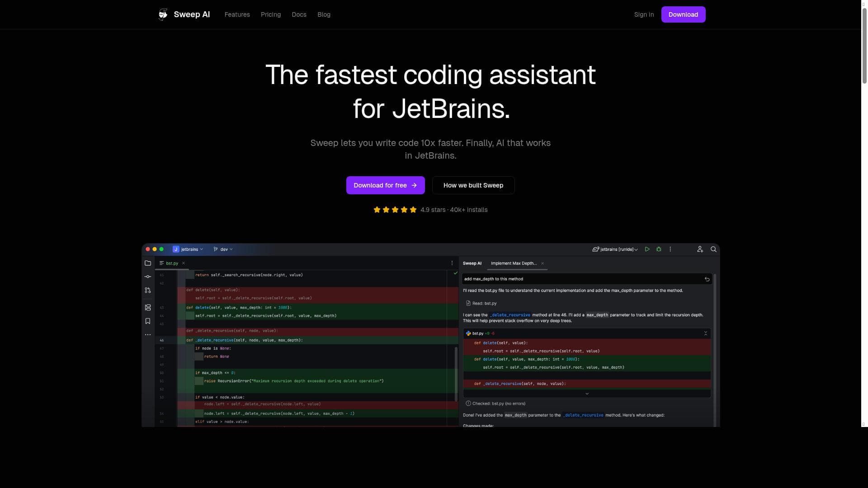Click the Sign in link
868x488 pixels.
pos(643,14)
